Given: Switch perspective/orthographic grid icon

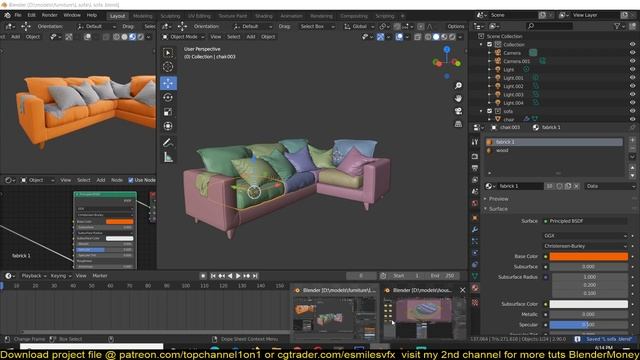Looking at the screenshot, I should pos(458,124).
